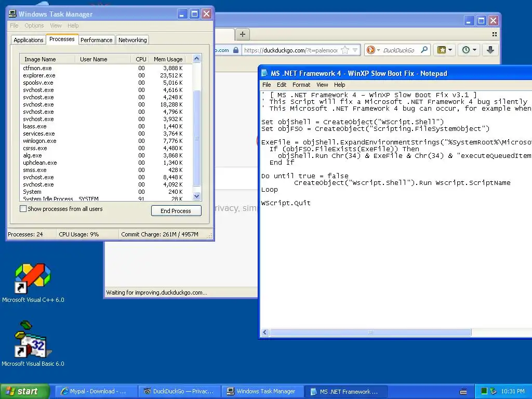Click the process list scroll down arrow
Viewport: 532px width, 399px height.
[x=197, y=196]
